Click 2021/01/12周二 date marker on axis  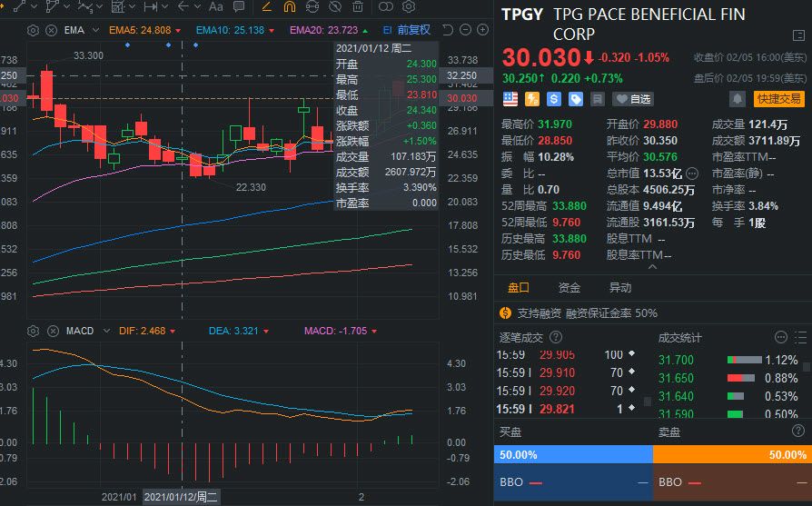181,497
